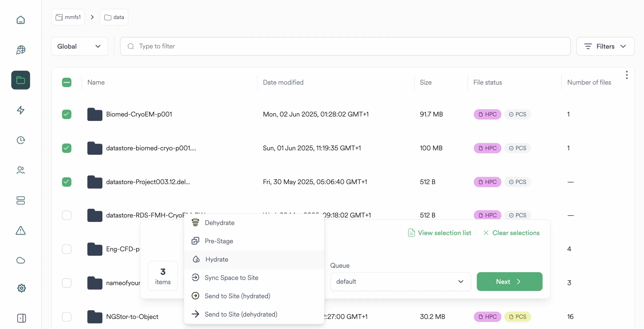
Task: Click the Type to filter search field
Action: (x=345, y=46)
